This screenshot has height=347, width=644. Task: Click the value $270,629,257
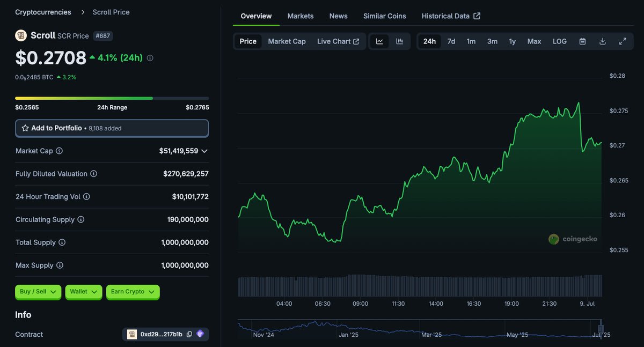tap(186, 174)
